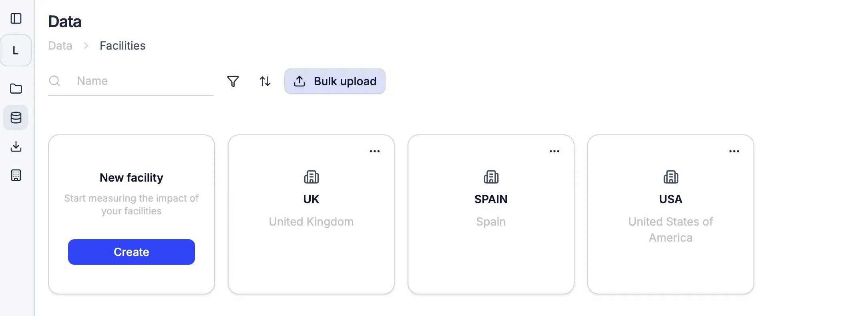
Task: Open the UK card options menu
Action: (375, 151)
